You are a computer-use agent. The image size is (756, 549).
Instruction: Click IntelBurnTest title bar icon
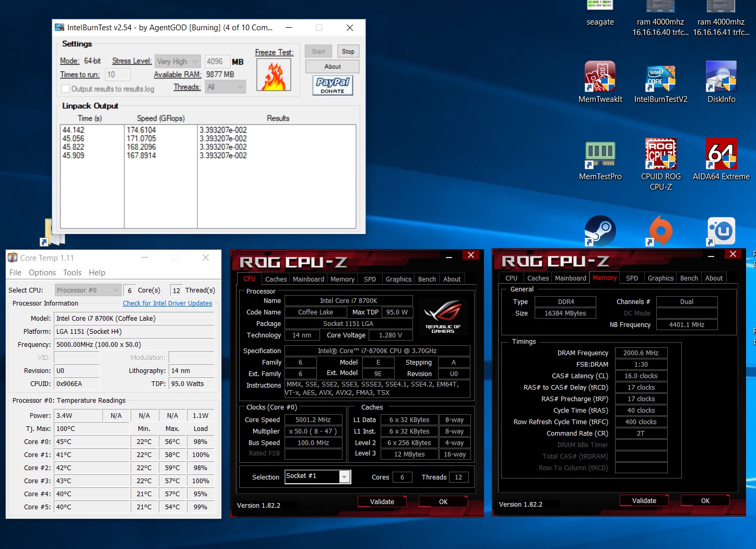pyautogui.click(x=60, y=28)
